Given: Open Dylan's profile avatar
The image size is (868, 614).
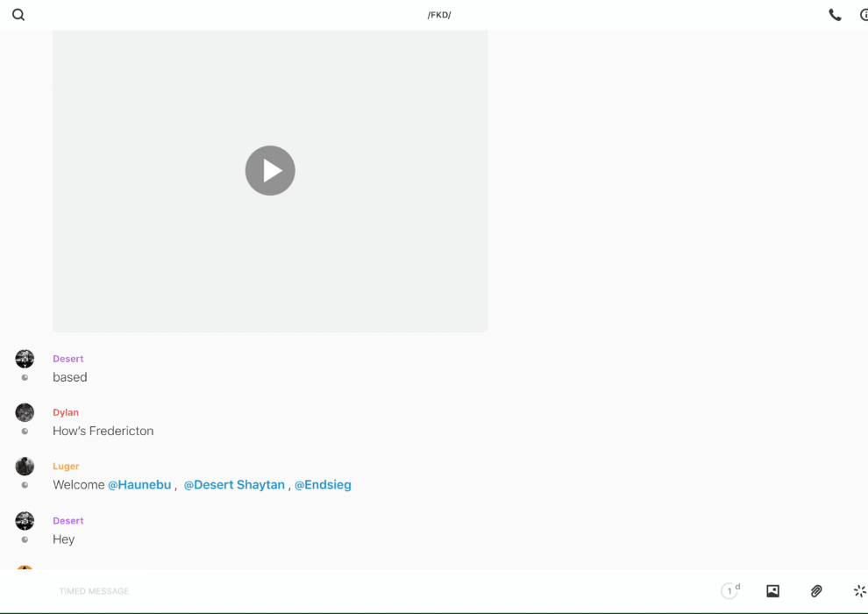Looking at the screenshot, I should click(x=25, y=412).
